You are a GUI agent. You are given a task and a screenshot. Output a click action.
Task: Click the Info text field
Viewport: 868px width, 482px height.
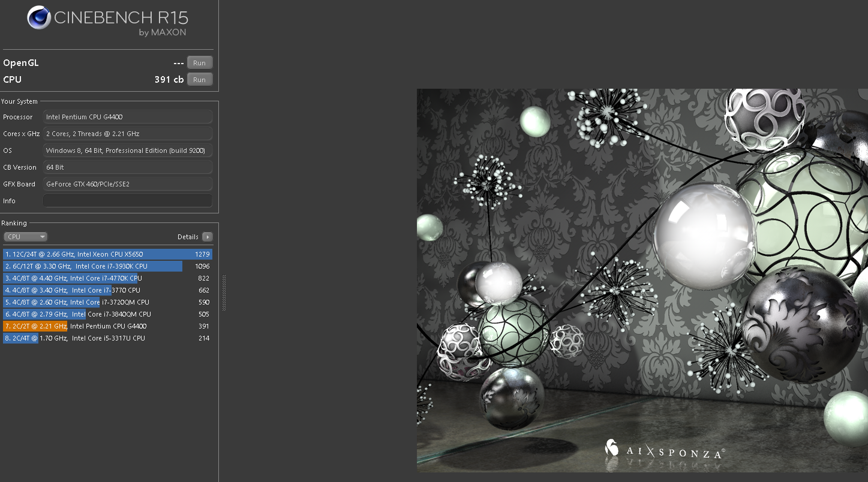click(x=128, y=201)
